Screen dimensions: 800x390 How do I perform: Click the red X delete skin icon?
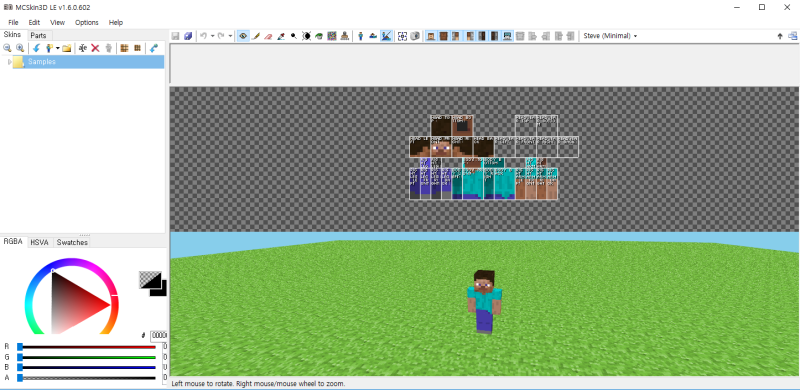point(95,48)
